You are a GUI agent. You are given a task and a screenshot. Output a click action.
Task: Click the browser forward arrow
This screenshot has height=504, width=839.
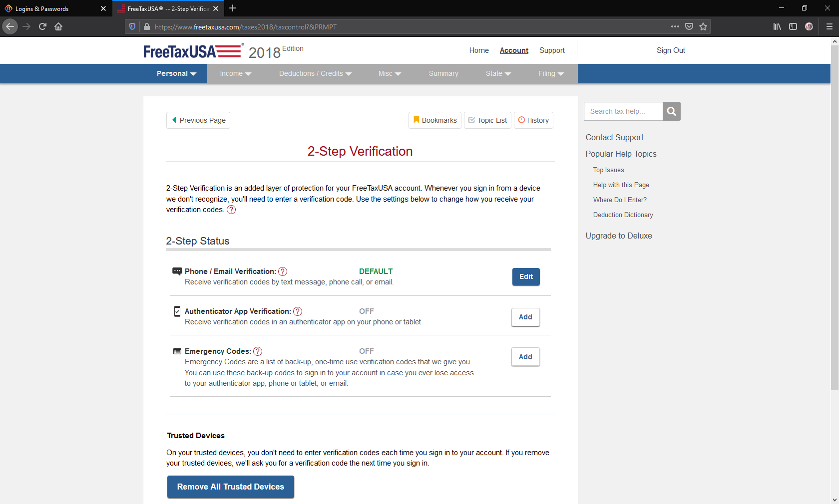point(27,26)
